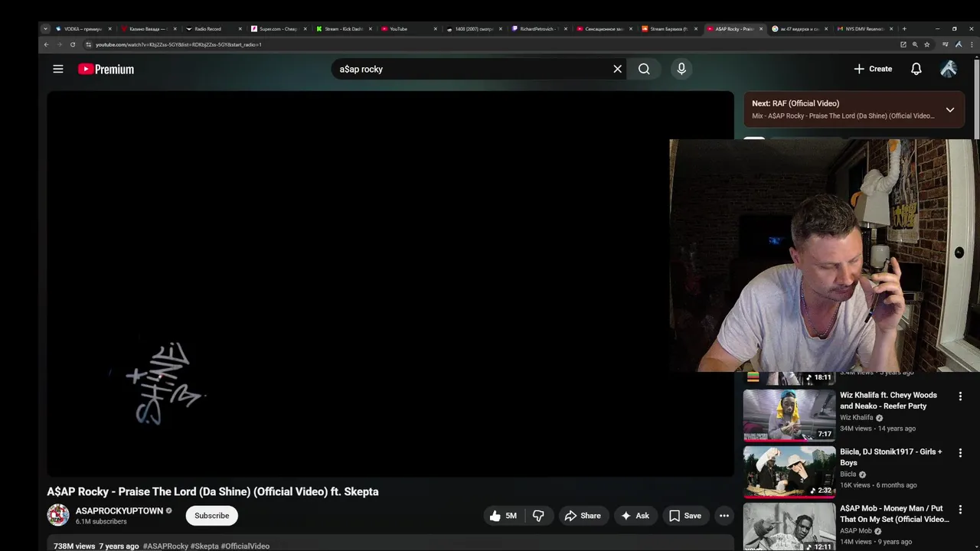980x551 pixels.
Task: Open new browser tab with plus
Action: coord(904,29)
